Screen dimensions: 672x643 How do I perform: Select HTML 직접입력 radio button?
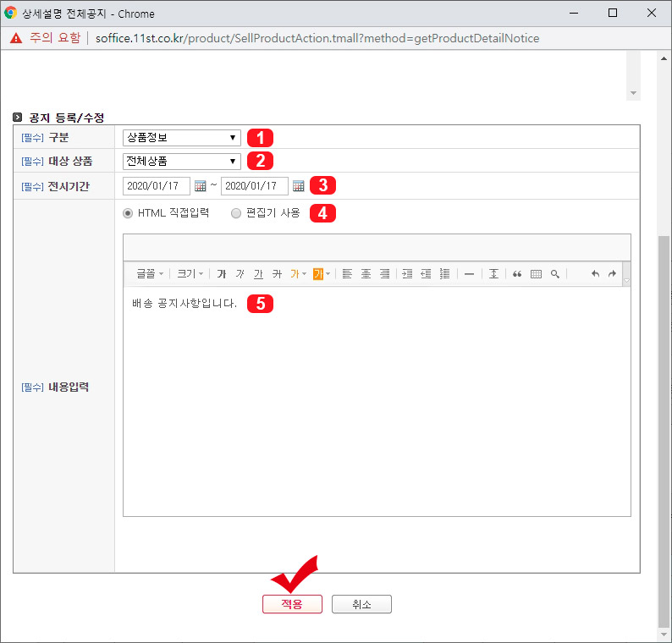pyautogui.click(x=128, y=213)
